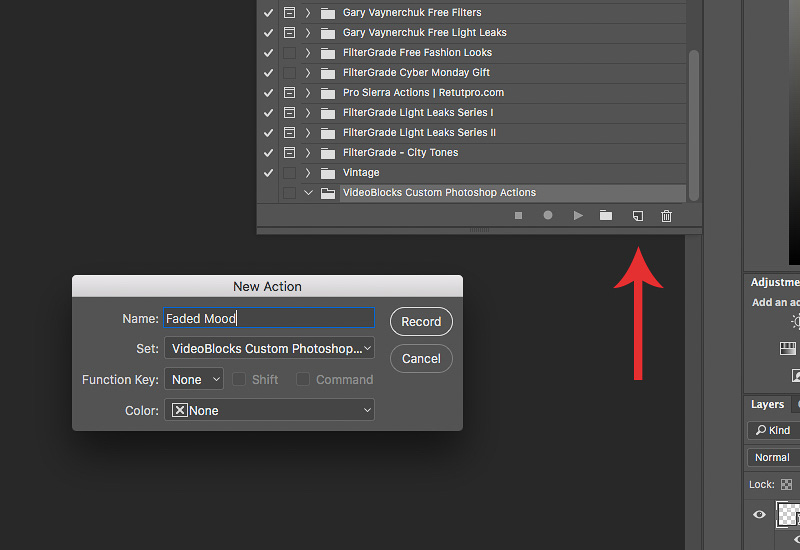
Task: Open the Function Key dropdown
Action: (x=194, y=379)
